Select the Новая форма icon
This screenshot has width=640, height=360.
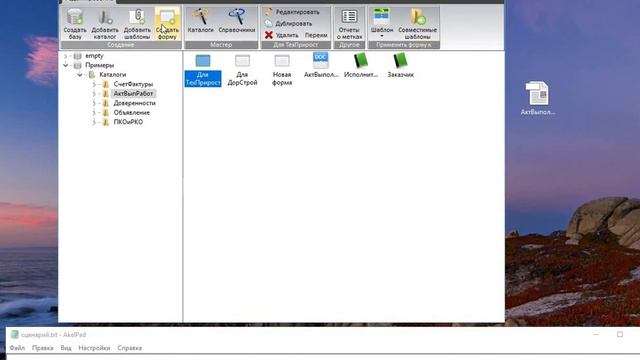[282, 70]
